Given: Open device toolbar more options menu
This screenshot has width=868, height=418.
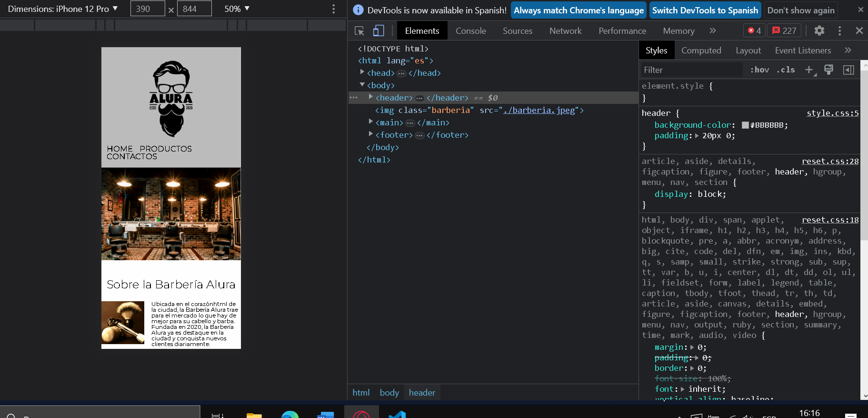Looking at the screenshot, I should coord(333,9).
